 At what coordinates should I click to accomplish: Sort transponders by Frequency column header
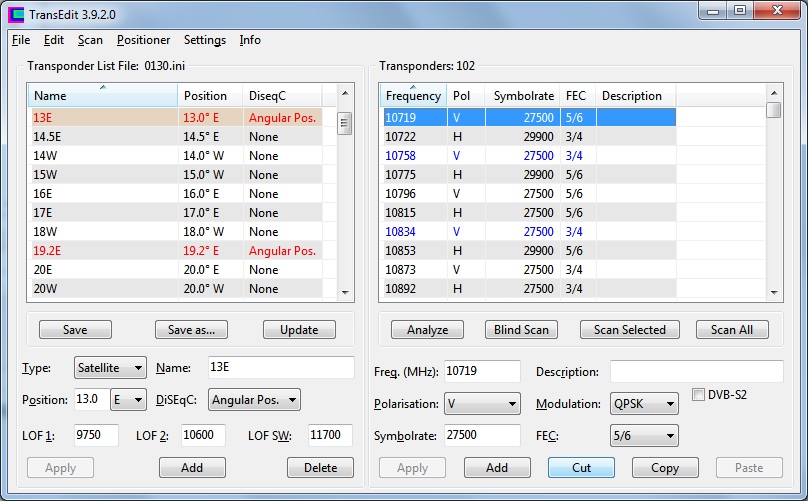coord(413,96)
